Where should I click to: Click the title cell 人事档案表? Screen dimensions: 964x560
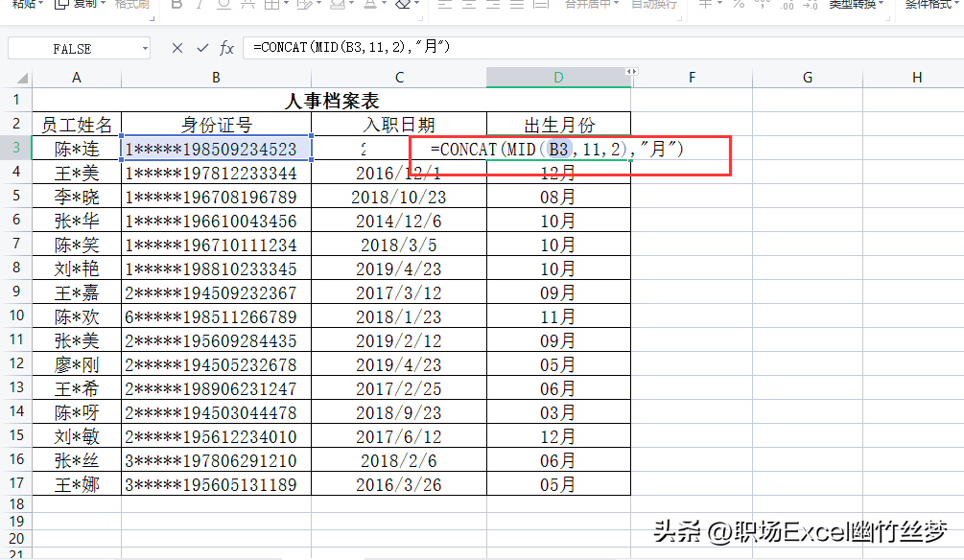point(331,100)
